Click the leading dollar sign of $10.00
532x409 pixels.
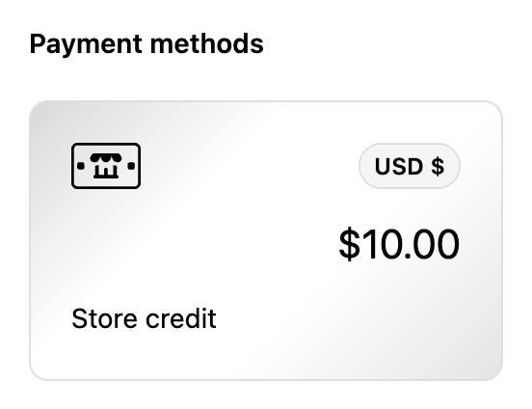point(349,244)
